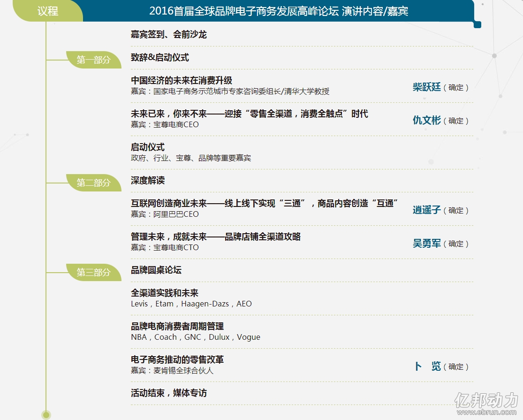Open 电子商务推动的零售改革 session title
This screenshot has width=523, height=420.
pyautogui.click(x=177, y=360)
